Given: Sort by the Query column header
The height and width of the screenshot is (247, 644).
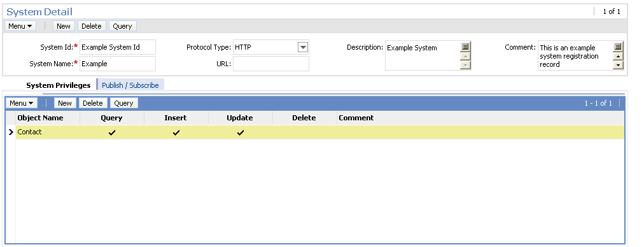Looking at the screenshot, I should point(112,118).
